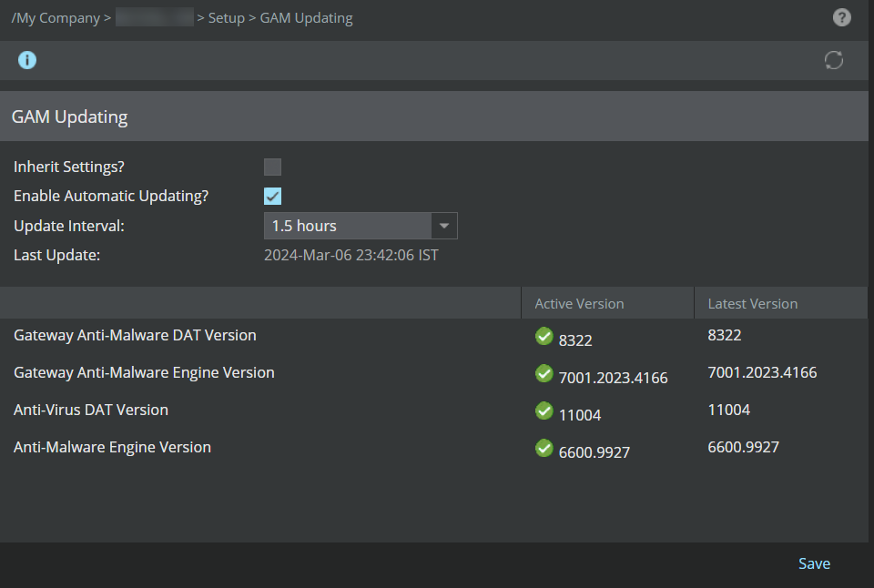The image size is (874, 588).
Task: Save the GAM Updating settings
Action: (814, 563)
